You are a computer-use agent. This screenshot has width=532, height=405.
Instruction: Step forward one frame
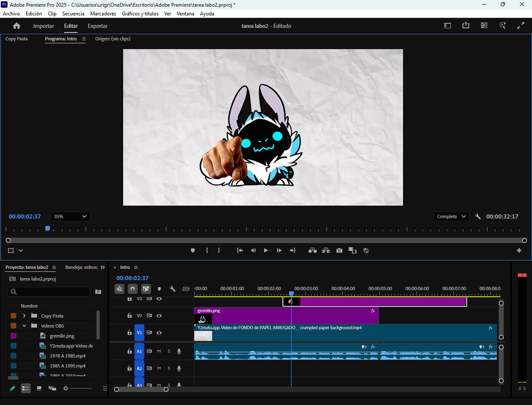(279, 251)
